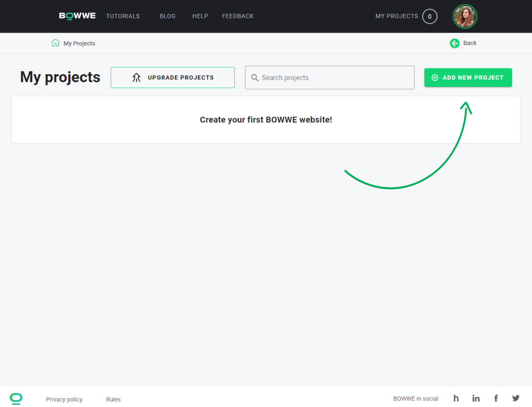
Task: Click the 'My projects' page heading
Action: coord(60,77)
